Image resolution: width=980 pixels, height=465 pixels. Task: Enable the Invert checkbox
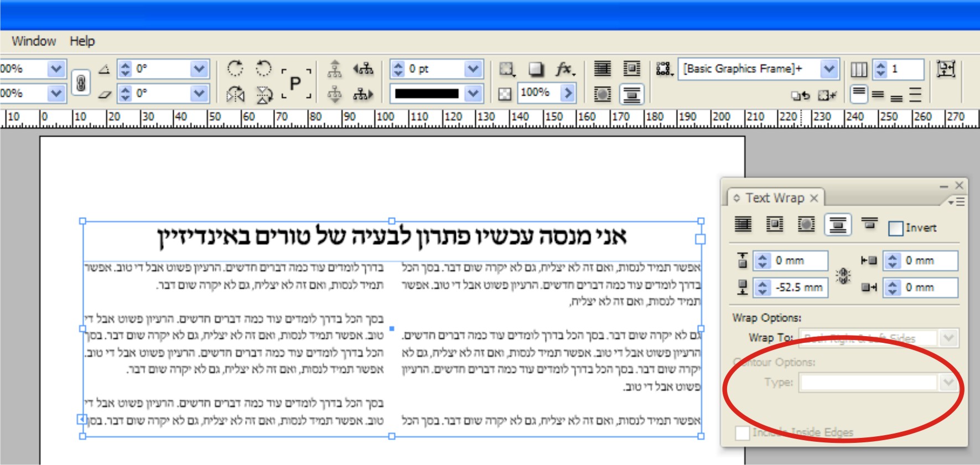[x=896, y=228]
